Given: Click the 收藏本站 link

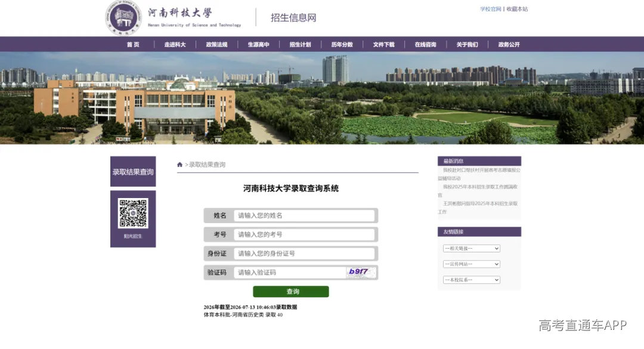Looking at the screenshot, I should click(x=517, y=9).
